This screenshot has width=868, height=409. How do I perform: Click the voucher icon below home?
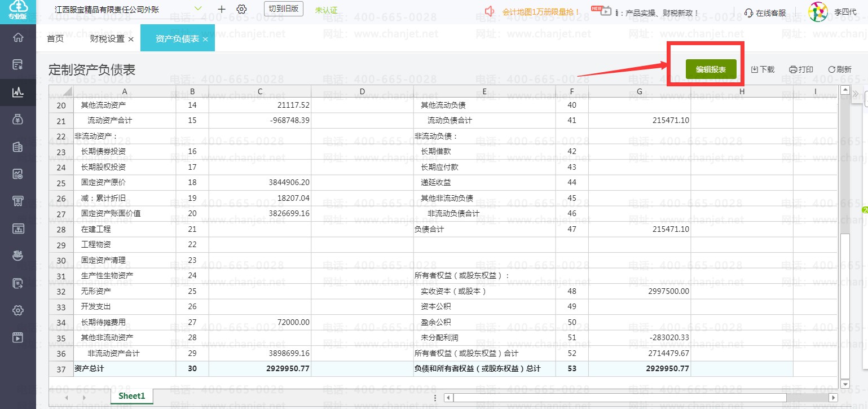coord(18,64)
